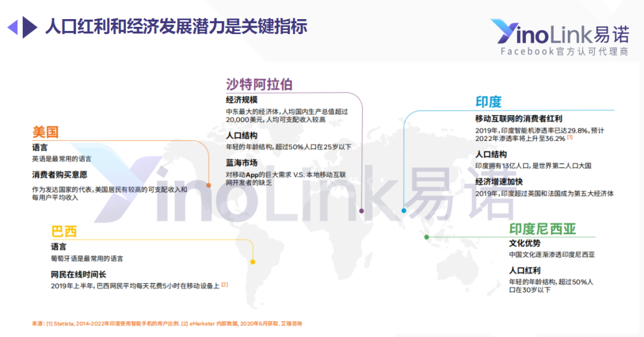Click the orange 来源 source line at the bottom

click(167, 323)
